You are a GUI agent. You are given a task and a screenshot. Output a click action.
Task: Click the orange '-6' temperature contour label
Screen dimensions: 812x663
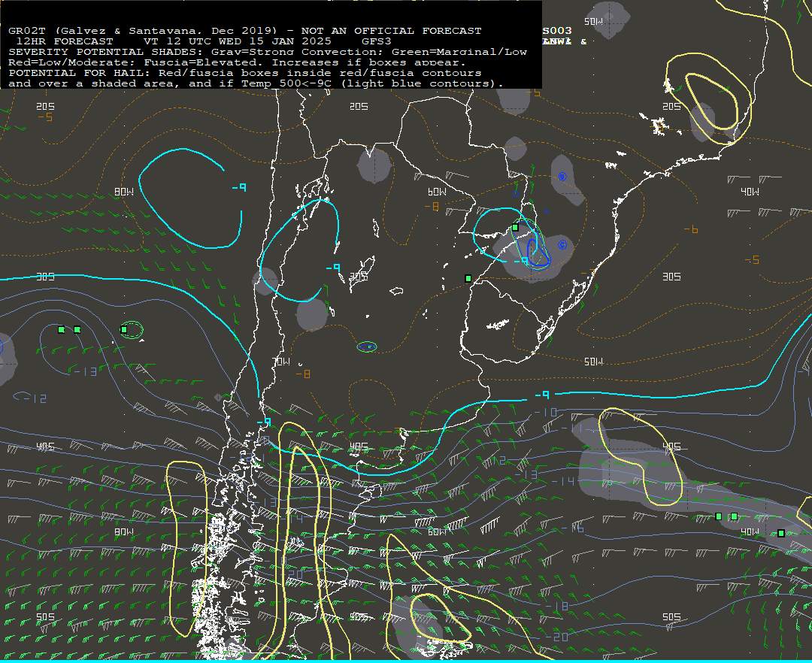point(692,229)
